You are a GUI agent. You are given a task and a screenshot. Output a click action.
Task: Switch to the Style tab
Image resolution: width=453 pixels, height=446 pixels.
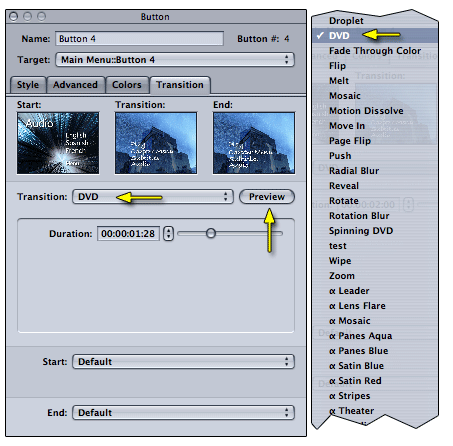point(28,85)
